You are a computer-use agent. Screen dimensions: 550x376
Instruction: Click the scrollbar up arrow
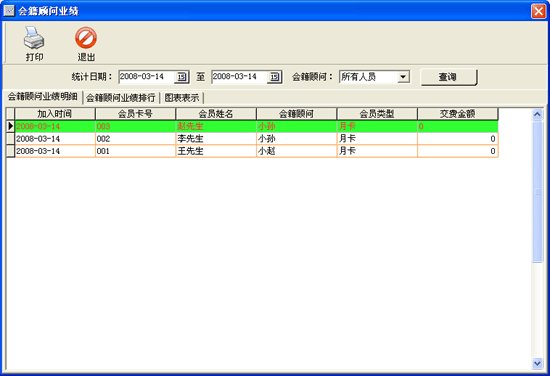click(537, 114)
